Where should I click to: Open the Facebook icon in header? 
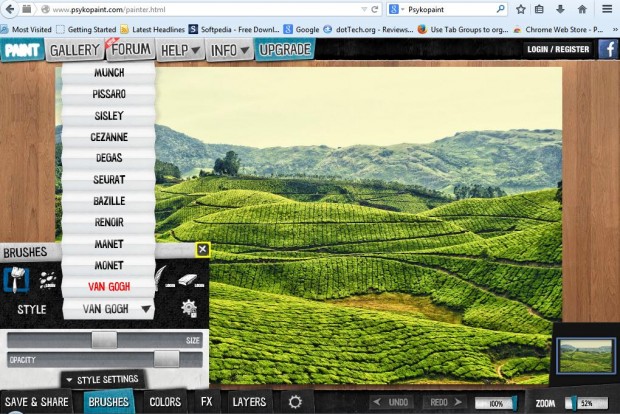tap(609, 49)
